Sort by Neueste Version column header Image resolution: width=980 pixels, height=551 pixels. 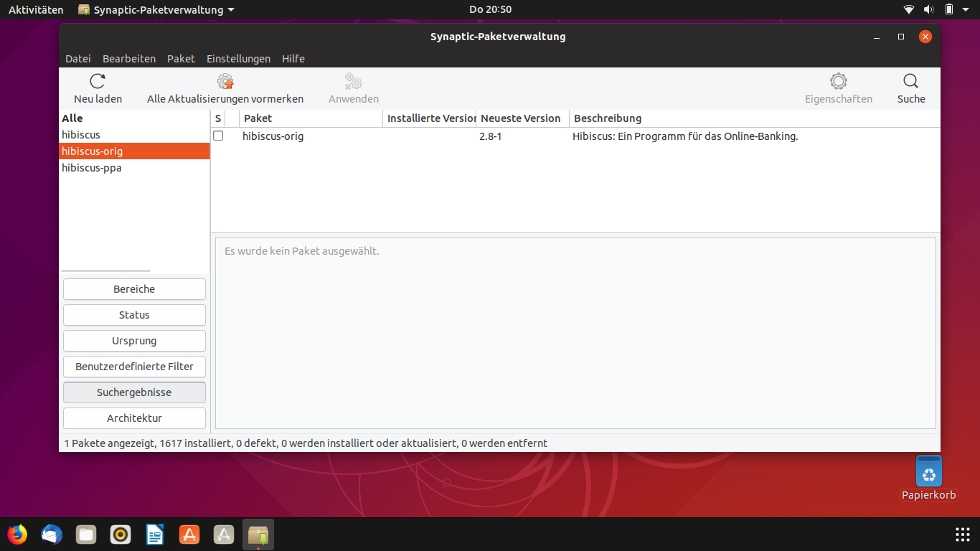522,118
